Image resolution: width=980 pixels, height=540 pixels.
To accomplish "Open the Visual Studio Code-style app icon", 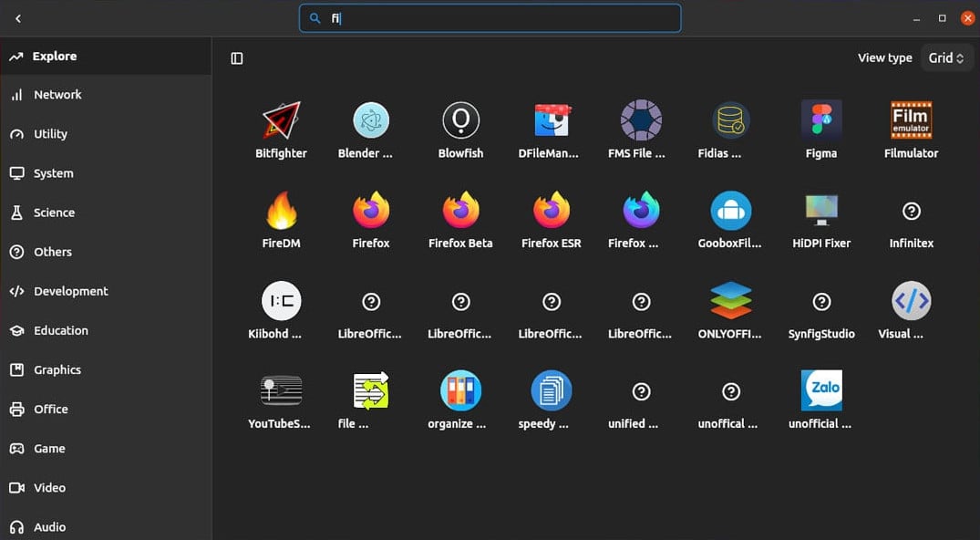I will [912, 301].
